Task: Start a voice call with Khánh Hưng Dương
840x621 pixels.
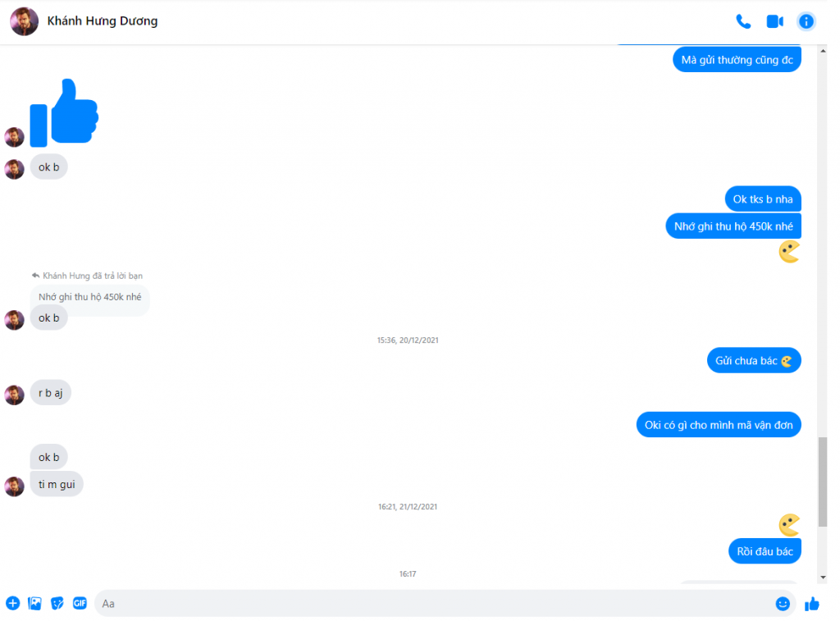Action: [742, 21]
